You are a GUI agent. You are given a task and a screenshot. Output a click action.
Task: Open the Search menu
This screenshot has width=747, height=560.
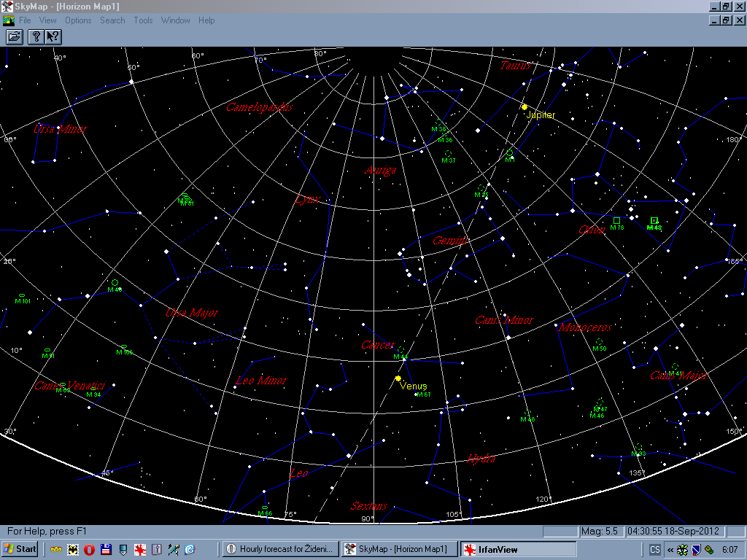click(112, 20)
